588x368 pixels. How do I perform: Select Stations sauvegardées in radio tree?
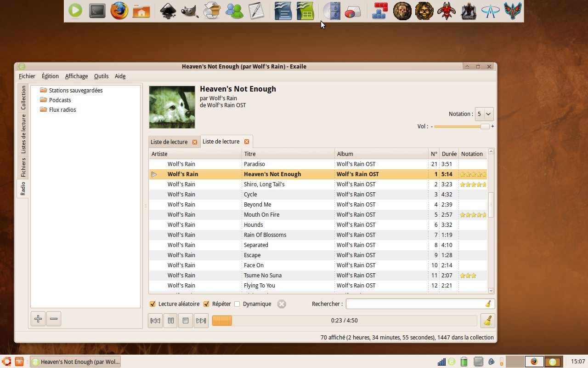pos(76,90)
